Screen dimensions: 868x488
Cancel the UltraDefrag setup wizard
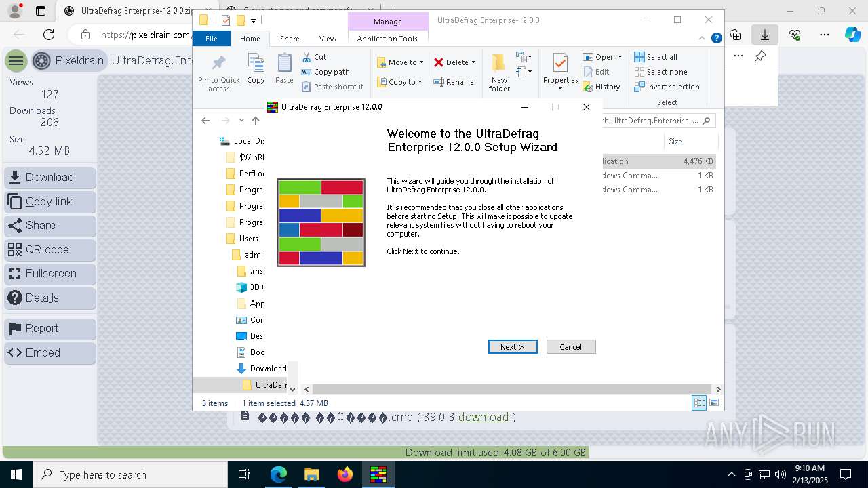pos(571,347)
